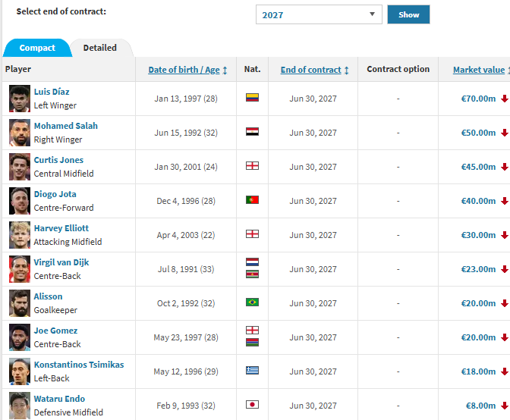Select the date 'Jun 15, 1992 (32)'
Image resolution: width=510 pixels, height=420 pixels.
(x=186, y=133)
